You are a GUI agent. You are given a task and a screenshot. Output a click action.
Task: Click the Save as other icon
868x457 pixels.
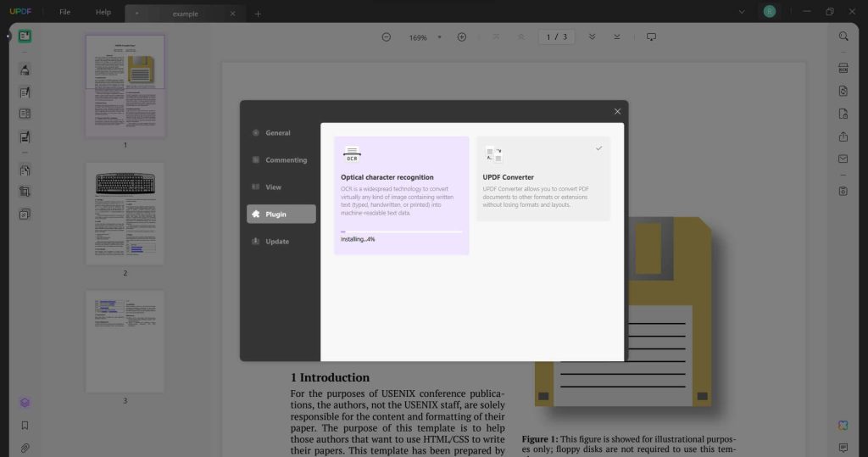click(843, 191)
